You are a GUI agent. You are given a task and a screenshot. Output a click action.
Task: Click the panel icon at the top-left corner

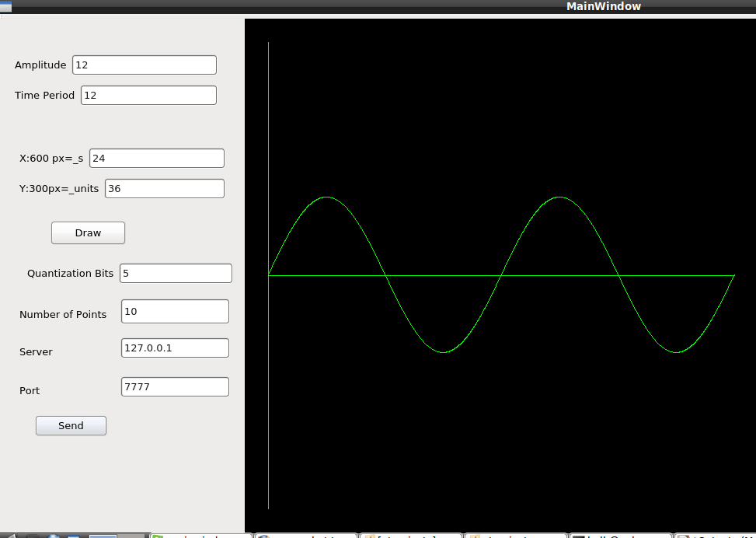[8, 6]
